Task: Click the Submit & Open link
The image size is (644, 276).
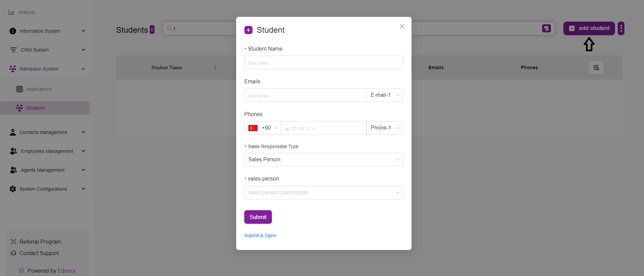Action: [260, 236]
